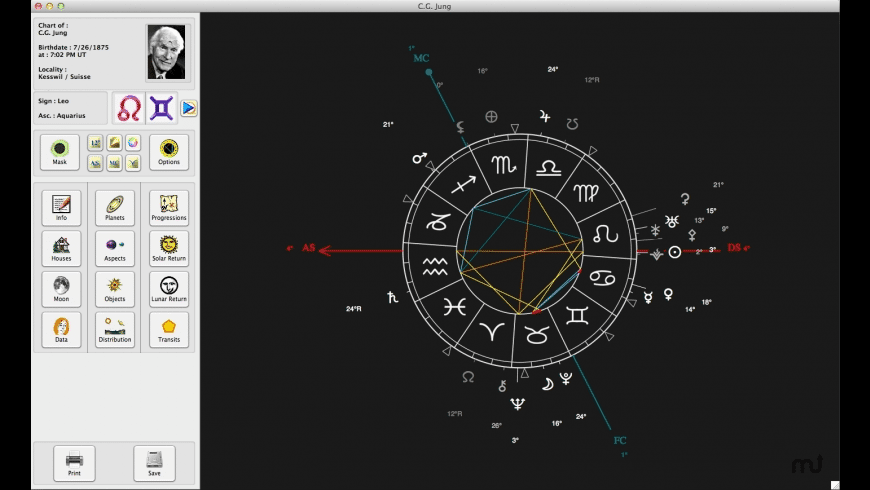Click the red DS descendant label

(734, 247)
